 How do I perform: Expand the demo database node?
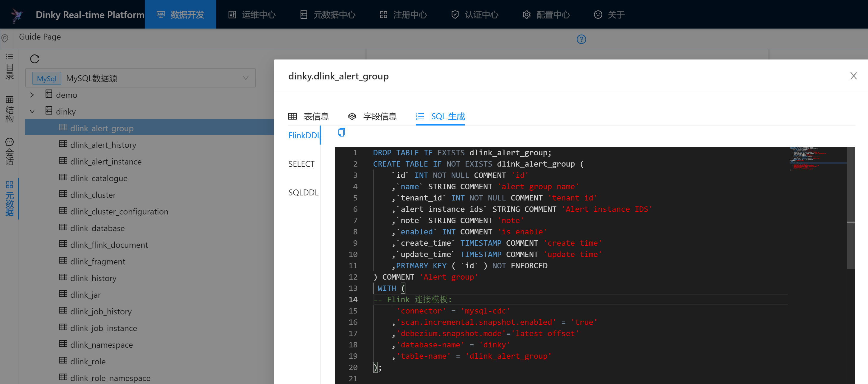click(32, 95)
